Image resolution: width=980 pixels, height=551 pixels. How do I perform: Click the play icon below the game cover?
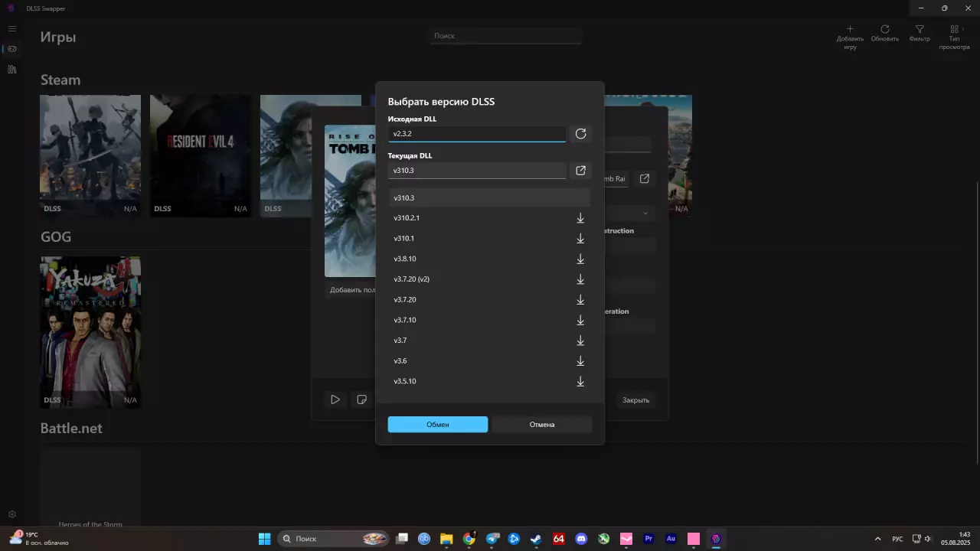335,399
